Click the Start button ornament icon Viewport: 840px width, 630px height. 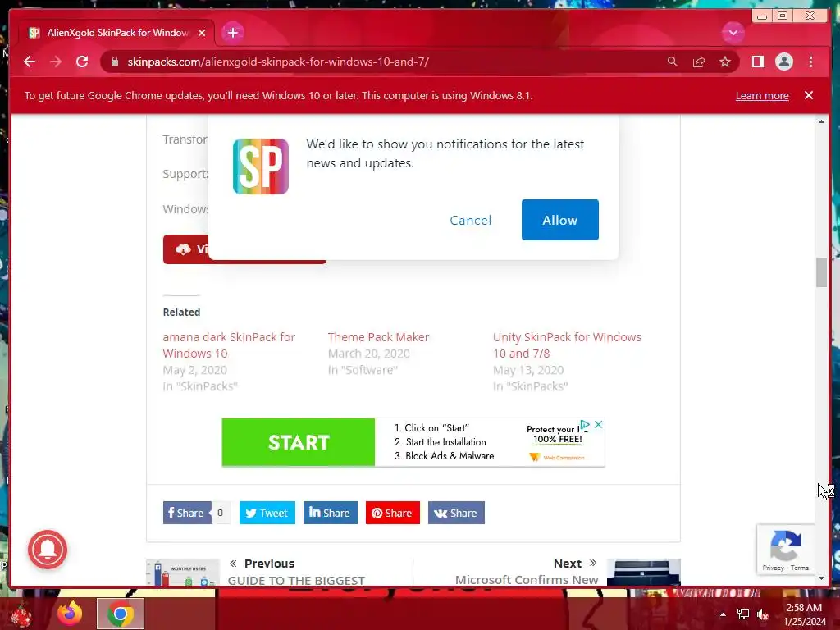tap(21, 615)
